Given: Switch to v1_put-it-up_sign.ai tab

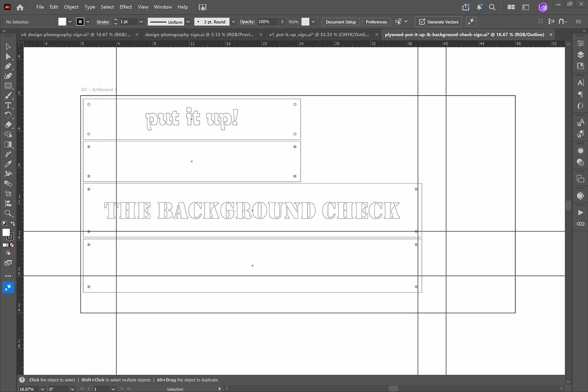Looking at the screenshot, I should 319,35.
